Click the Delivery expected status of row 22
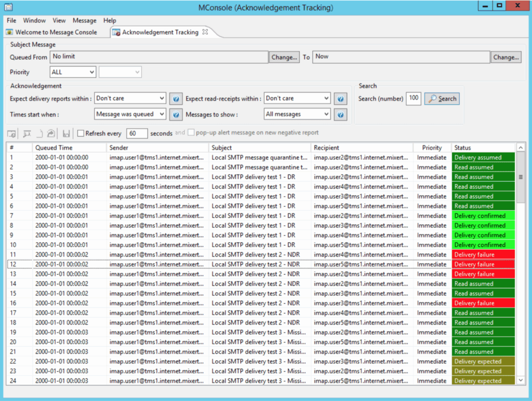 click(x=483, y=362)
